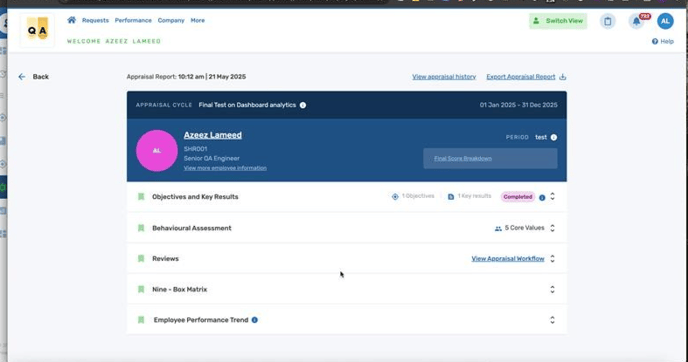
Task: Open the clipboard icon in header
Action: tap(608, 21)
